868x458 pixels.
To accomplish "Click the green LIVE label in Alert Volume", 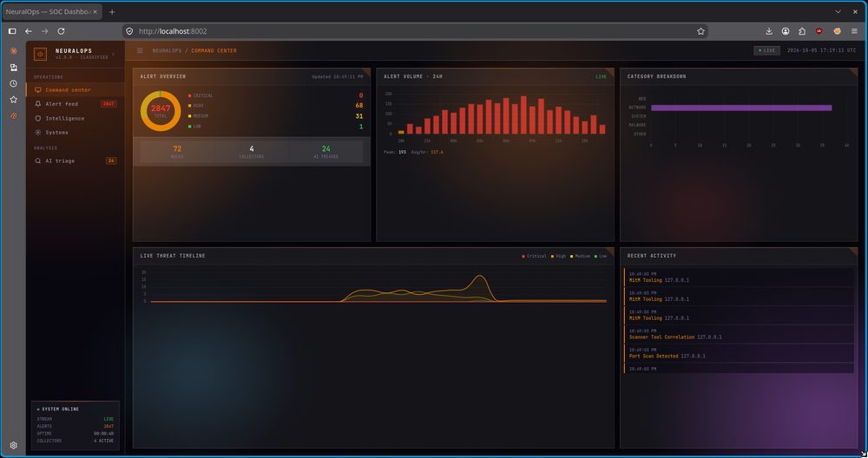I will pos(602,77).
